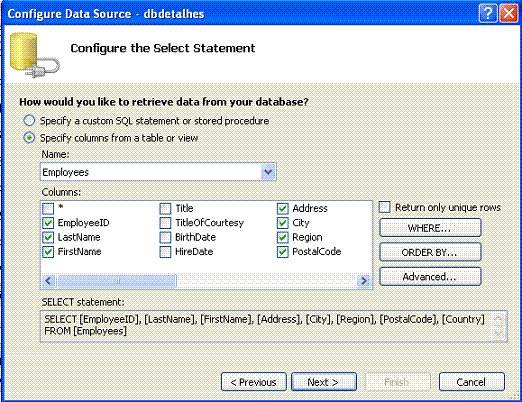This screenshot has width=522, height=402.
Task: Uncheck the EmployeeID column
Action: [48, 223]
